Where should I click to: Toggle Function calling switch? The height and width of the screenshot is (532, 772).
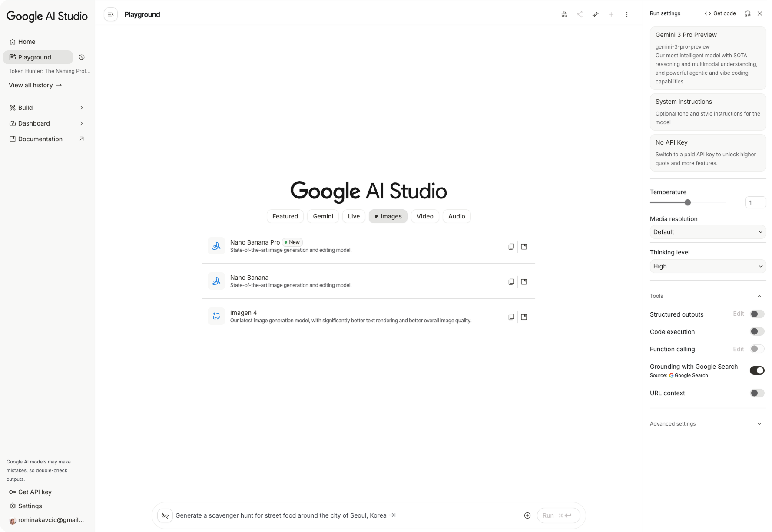(x=757, y=349)
